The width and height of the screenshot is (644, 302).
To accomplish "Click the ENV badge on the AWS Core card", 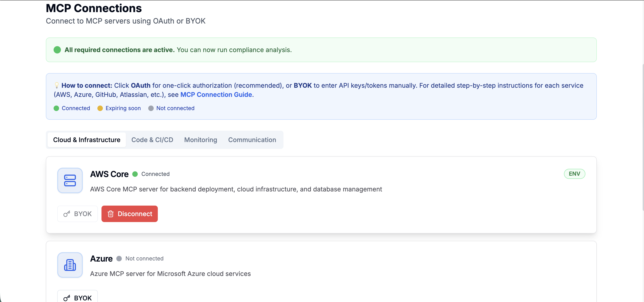I will [574, 174].
